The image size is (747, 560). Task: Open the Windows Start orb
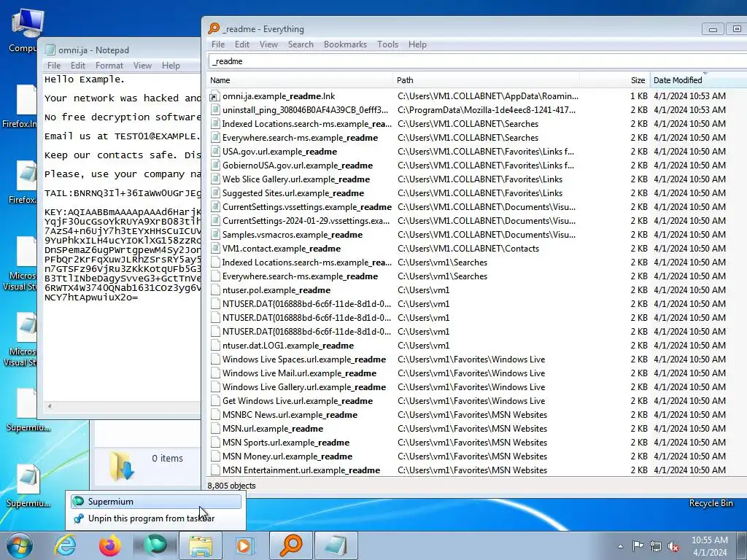coord(20,545)
